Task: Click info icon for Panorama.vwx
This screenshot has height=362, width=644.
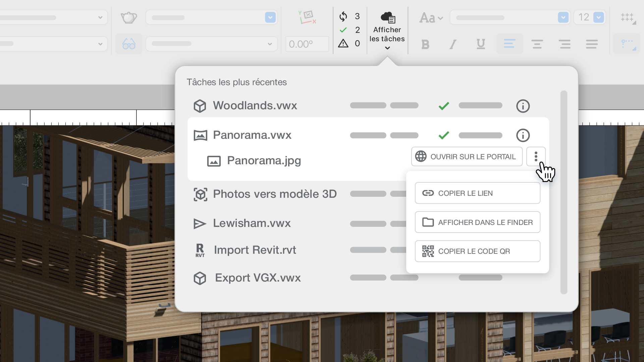Action: coord(523,135)
